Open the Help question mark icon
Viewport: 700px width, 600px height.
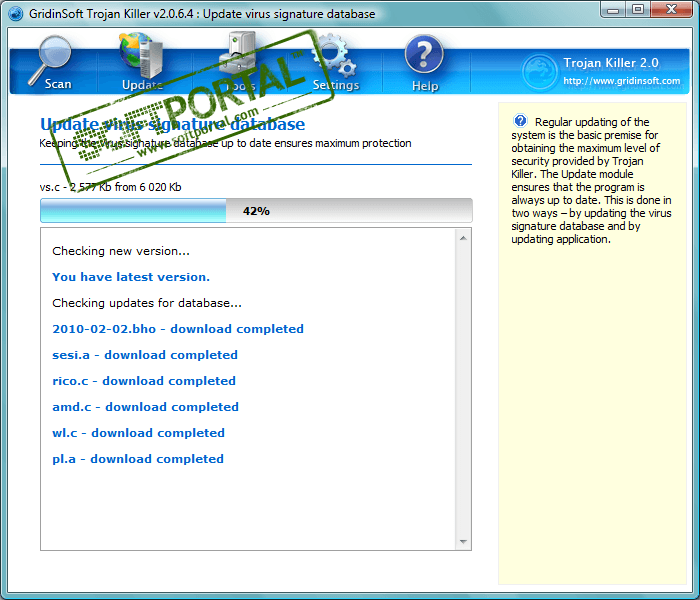click(x=424, y=54)
